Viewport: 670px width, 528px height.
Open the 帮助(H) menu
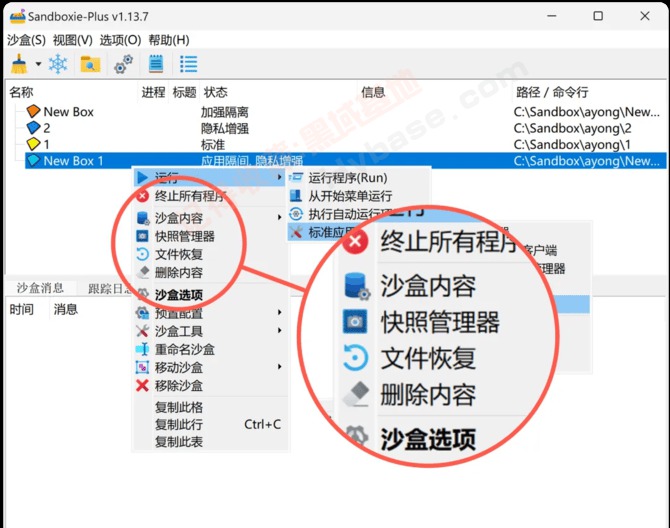[x=169, y=40]
